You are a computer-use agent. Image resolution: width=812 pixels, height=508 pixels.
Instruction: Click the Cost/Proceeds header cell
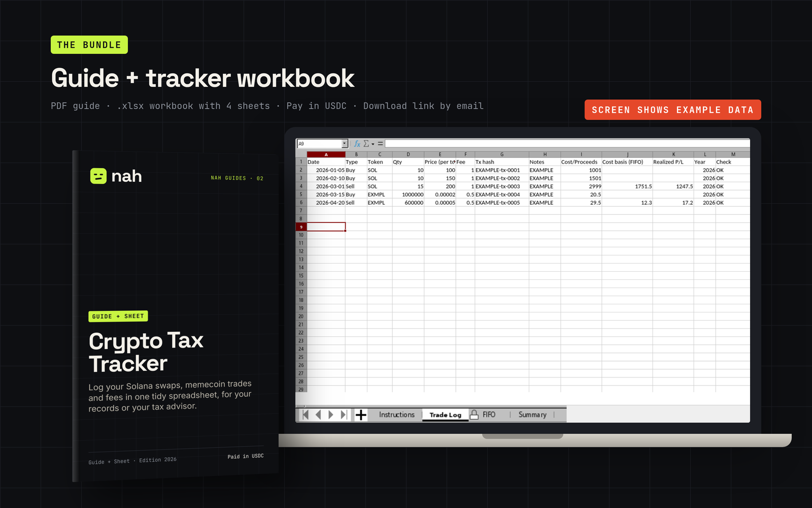(581, 162)
